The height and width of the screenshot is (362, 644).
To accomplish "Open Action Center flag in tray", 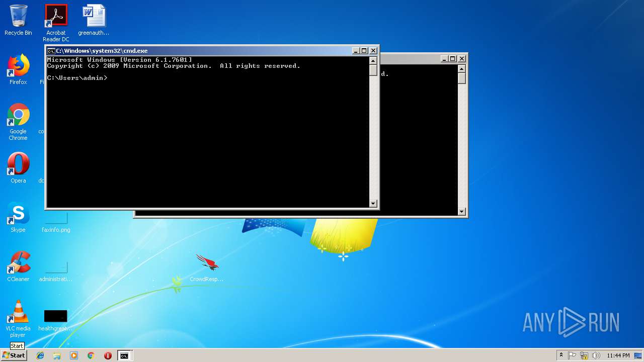I will 572,355.
